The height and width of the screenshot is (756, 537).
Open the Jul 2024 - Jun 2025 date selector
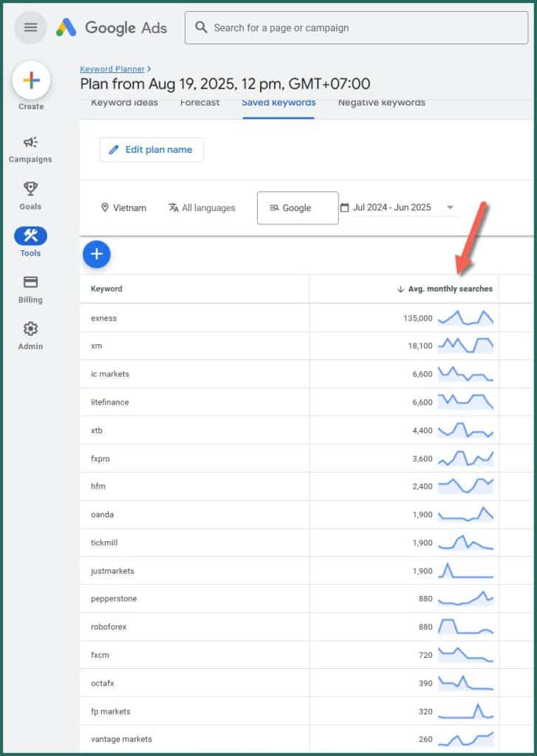pyautogui.click(x=398, y=207)
